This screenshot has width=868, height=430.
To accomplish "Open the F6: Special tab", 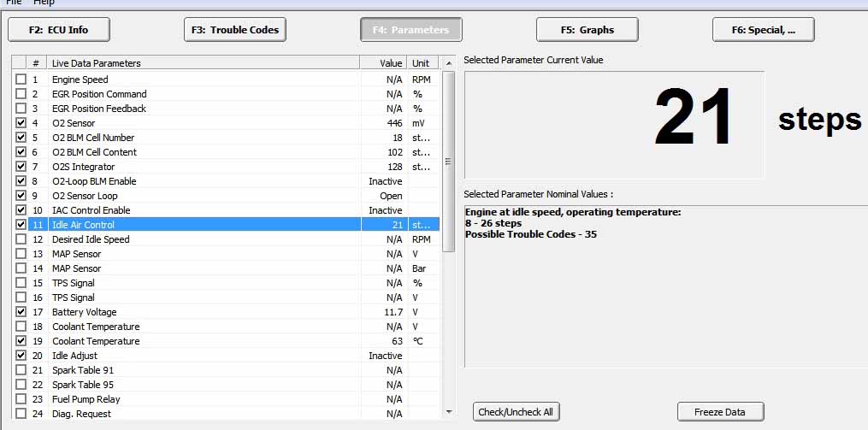I will [x=763, y=30].
